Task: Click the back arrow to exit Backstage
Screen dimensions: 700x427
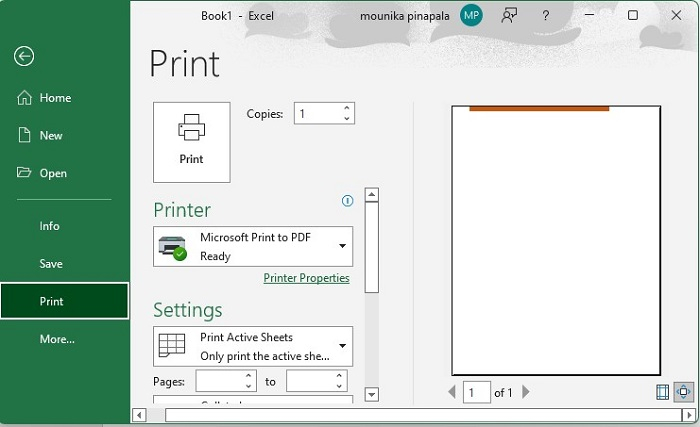Action: coord(24,57)
